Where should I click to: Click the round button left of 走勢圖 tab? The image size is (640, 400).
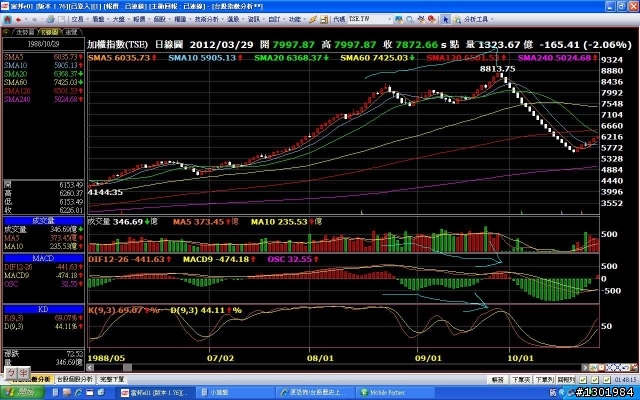[x=6, y=32]
